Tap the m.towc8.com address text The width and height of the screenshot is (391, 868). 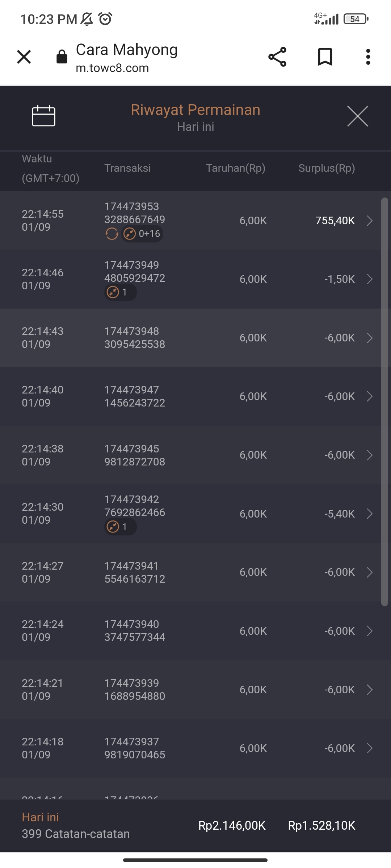112,68
